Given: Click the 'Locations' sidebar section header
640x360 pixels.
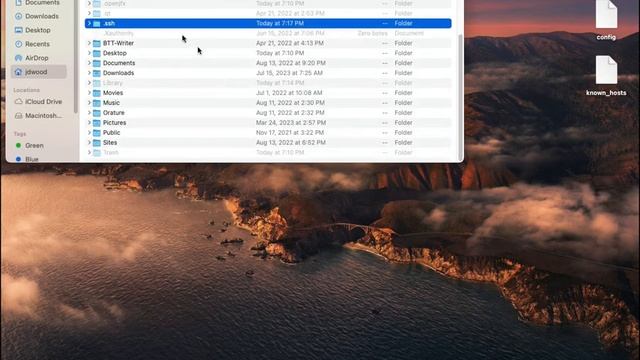Looking at the screenshot, I should click(27, 90).
